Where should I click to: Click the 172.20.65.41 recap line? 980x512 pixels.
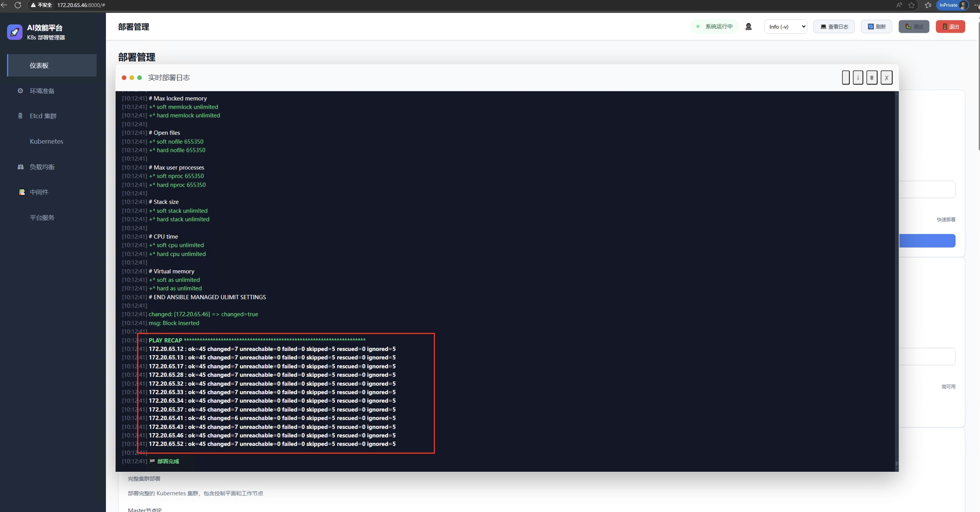272,418
